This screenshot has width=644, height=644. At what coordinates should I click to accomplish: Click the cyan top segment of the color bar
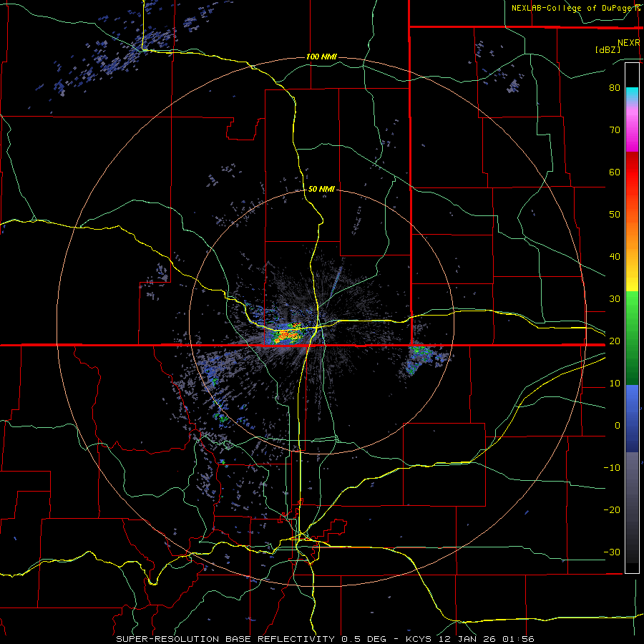[632, 94]
